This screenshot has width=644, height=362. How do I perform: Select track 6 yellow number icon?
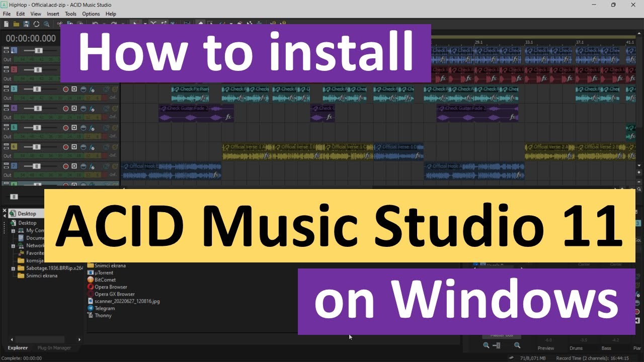point(14,146)
